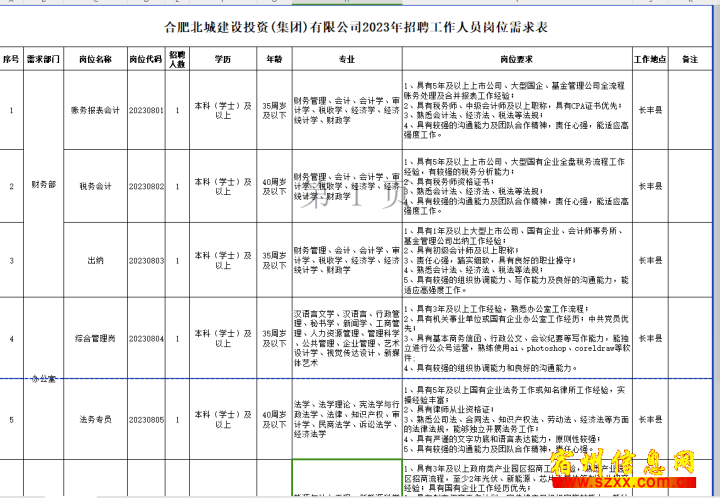Select the 学历 cell in 账务报表会计 row
Screen dimensions: 720x498
223,110
